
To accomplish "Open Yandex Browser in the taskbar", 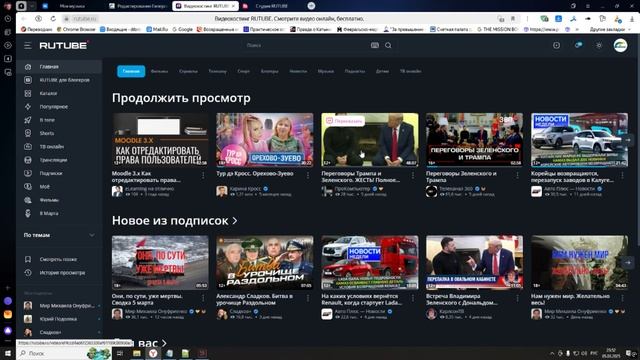I will click(153, 353).
